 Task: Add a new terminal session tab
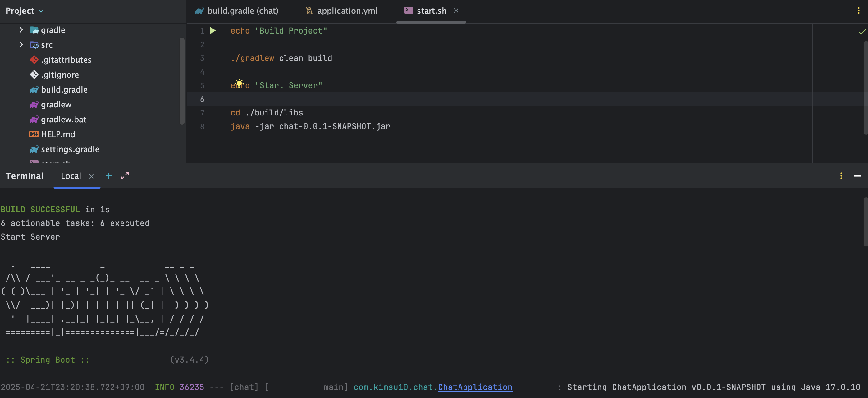click(108, 176)
